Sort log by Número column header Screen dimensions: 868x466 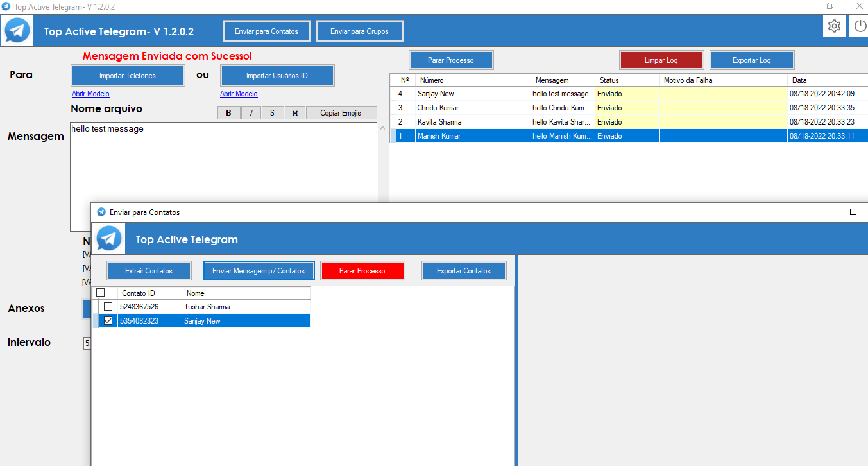tap(473, 80)
